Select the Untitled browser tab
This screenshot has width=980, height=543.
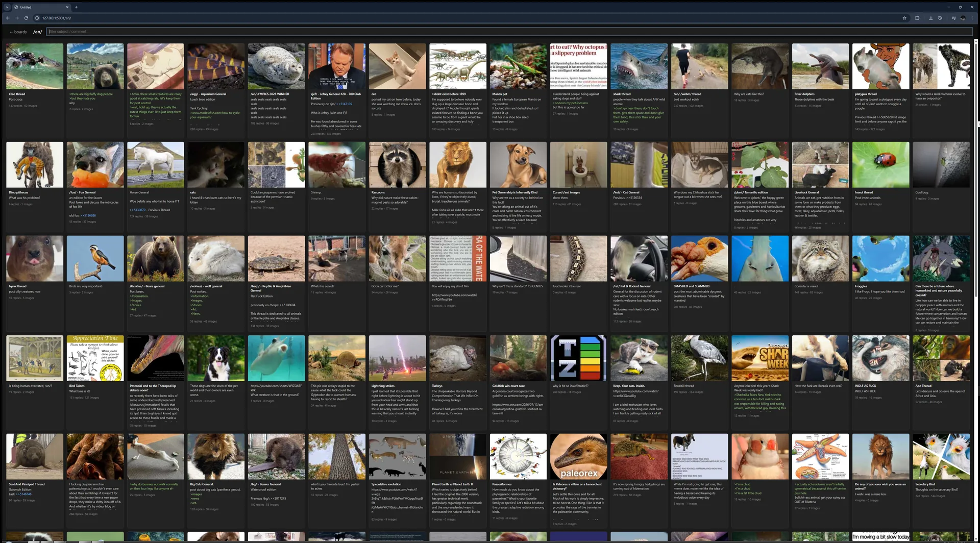pyautogui.click(x=42, y=7)
